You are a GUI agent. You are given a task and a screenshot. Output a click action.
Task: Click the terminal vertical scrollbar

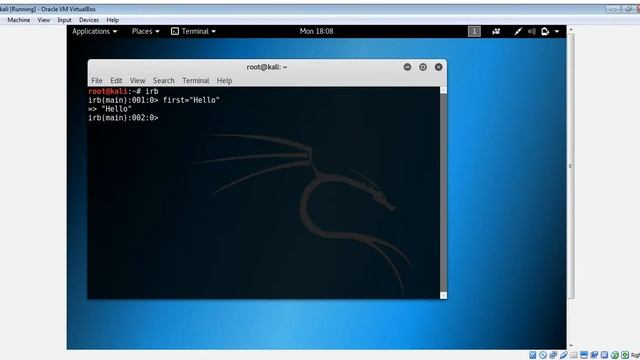point(444,193)
